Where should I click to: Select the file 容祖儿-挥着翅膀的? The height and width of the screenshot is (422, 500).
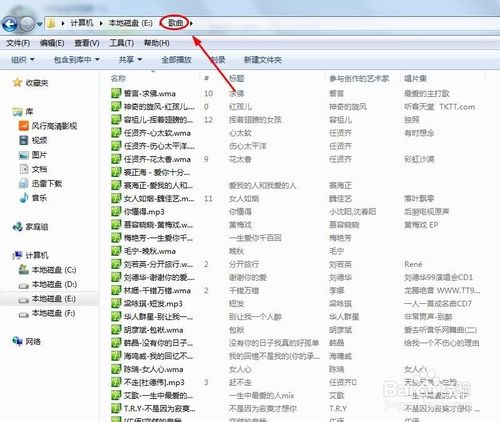[158, 120]
